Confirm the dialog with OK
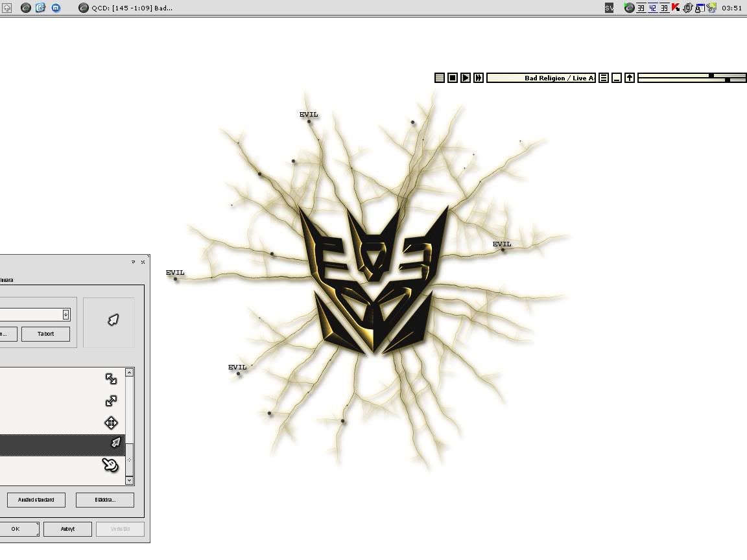 (19, 529)
